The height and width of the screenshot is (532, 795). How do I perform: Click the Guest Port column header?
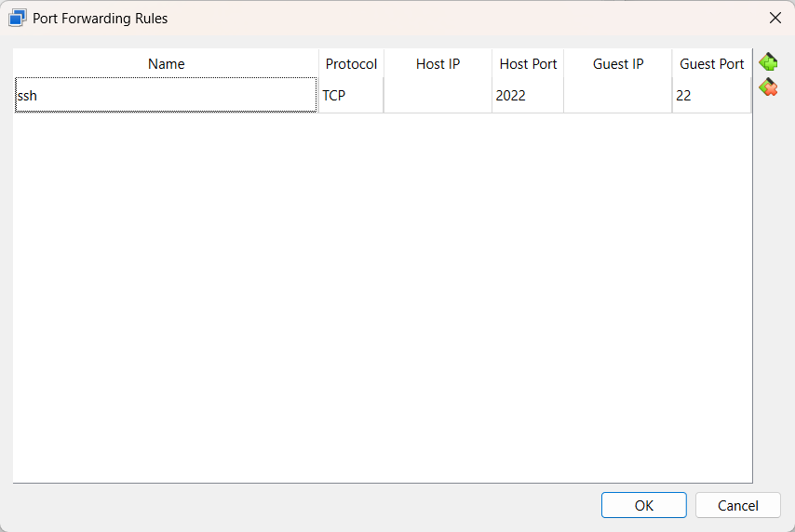pyautogui.click(x=711, y=64)
